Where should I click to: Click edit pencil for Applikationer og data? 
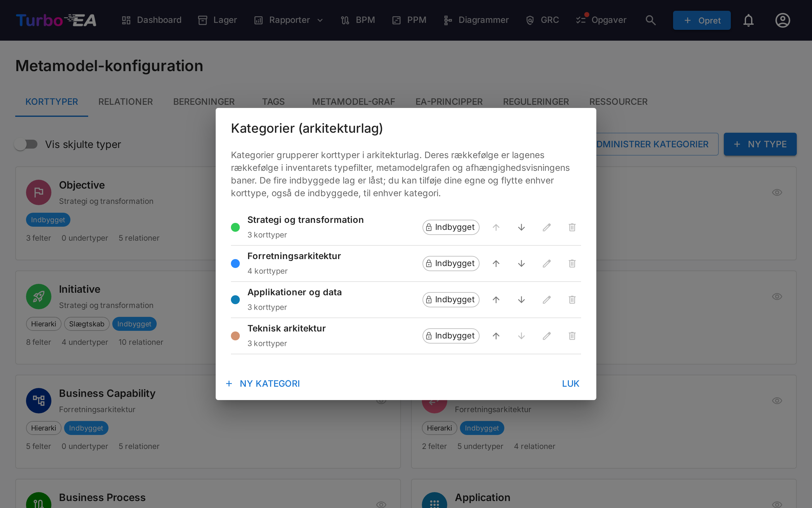[x=547, y=300]
